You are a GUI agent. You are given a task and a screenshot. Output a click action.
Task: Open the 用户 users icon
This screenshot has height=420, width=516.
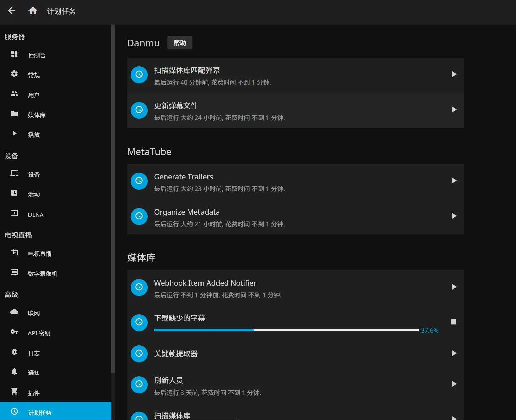click(x=14, y=94)
